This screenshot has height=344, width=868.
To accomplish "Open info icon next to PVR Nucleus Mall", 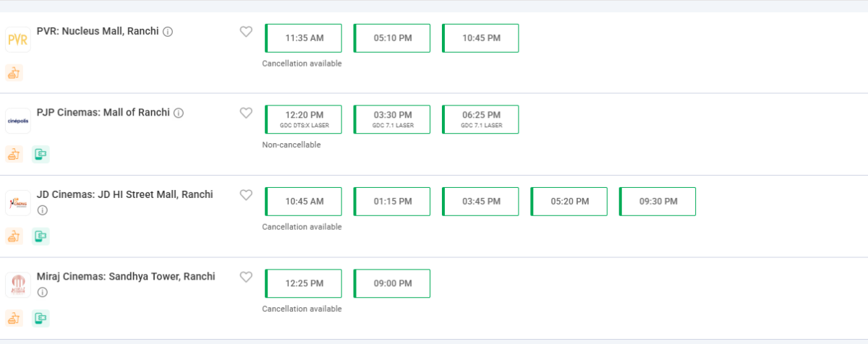I will pyautogui.click(x=168, y=32).
